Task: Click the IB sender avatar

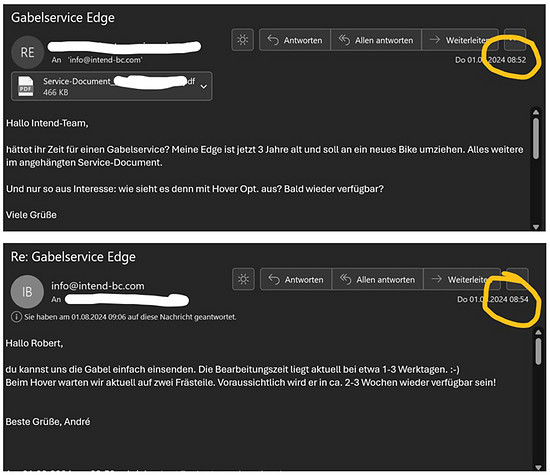Action: (27, 292)
